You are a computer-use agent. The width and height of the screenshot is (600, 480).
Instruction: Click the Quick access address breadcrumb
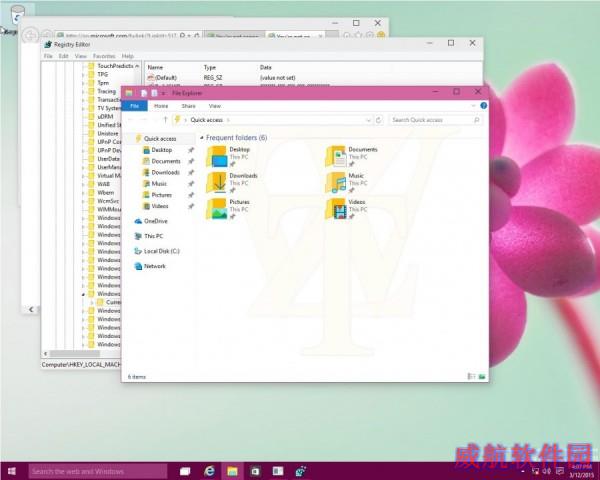(207, 120)
